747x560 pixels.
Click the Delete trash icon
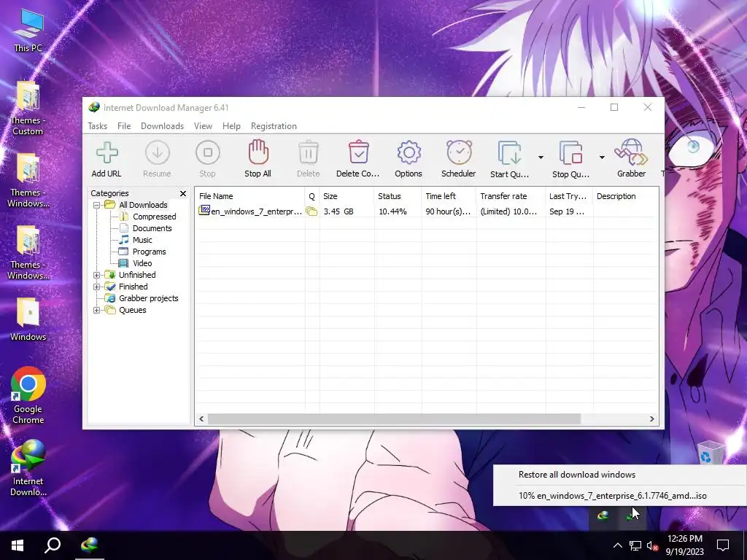(x=309, y=152)
